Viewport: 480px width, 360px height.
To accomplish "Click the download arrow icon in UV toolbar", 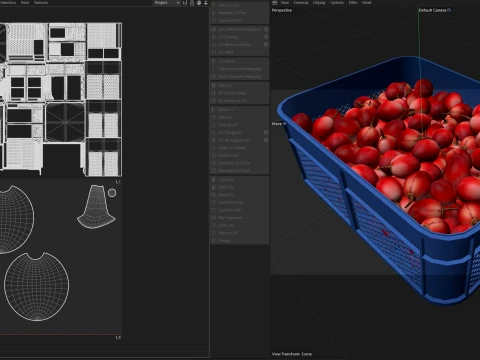I will pyautogui.click(x=206, y=3).
